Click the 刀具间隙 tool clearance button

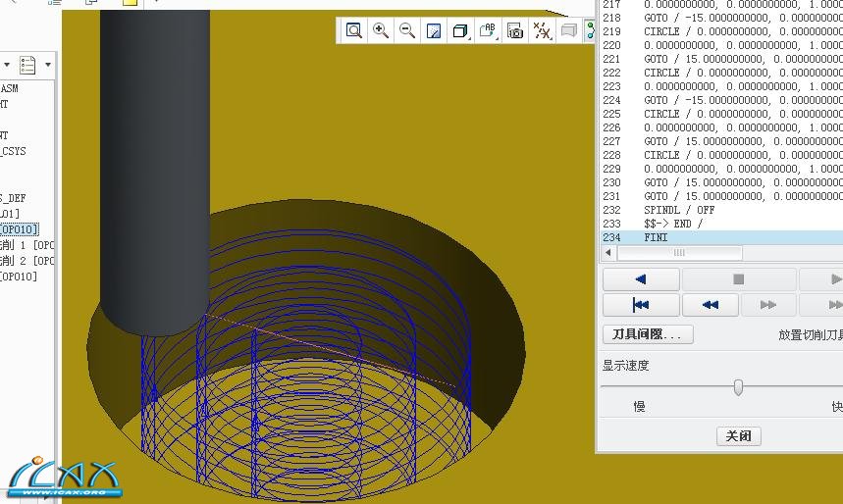point(647,334)
